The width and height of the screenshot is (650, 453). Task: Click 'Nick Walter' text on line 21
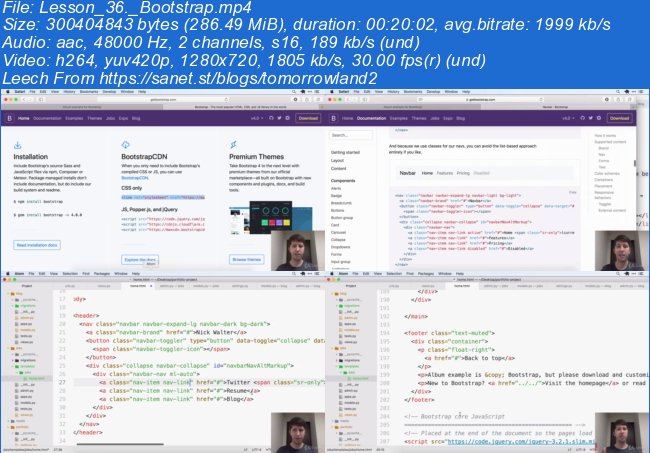click(x=214, y=332)
